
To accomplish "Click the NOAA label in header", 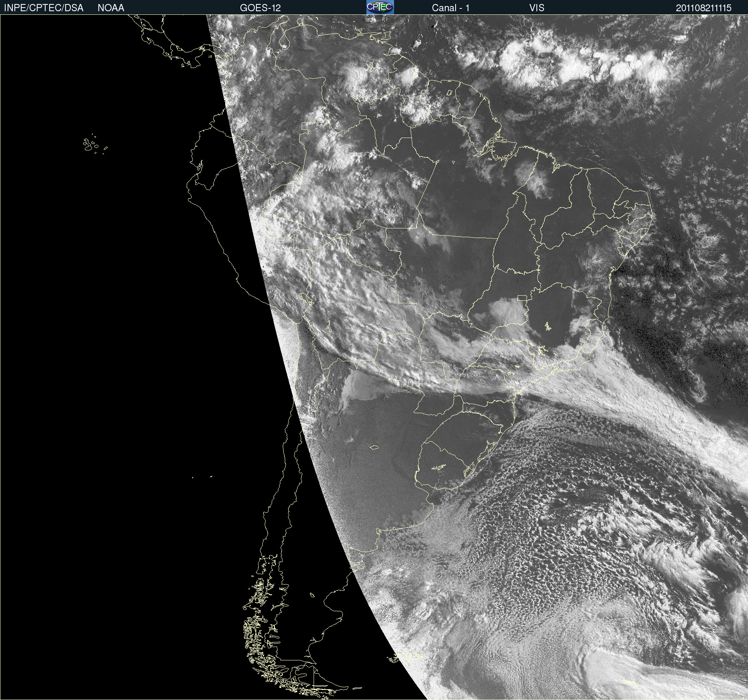I will tap(111, 8).
